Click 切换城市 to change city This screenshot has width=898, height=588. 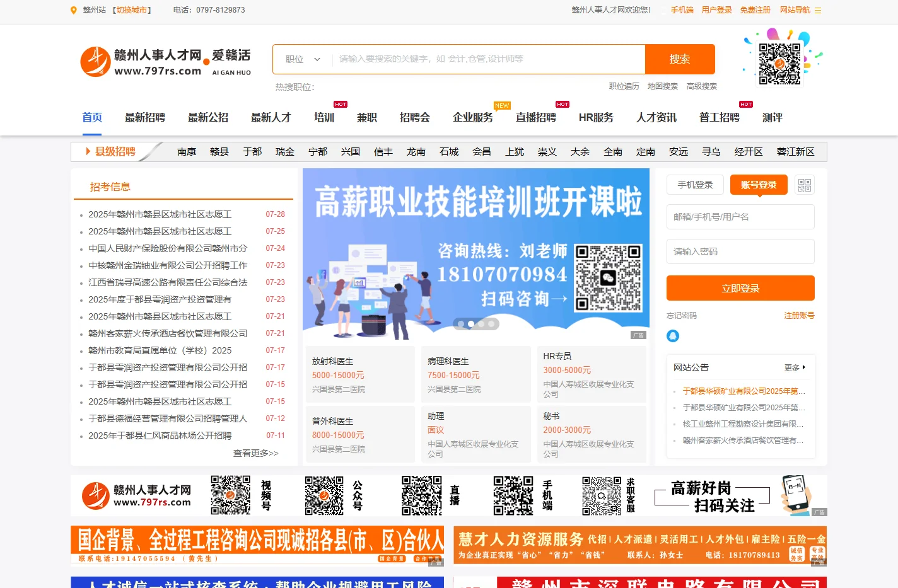click(x=132, y=10)
